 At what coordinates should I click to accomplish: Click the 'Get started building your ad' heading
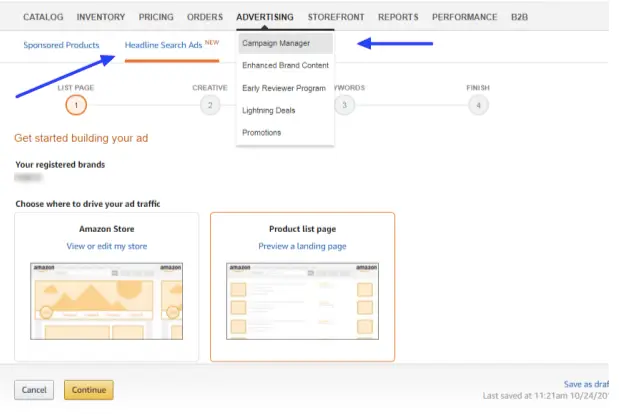81,138
